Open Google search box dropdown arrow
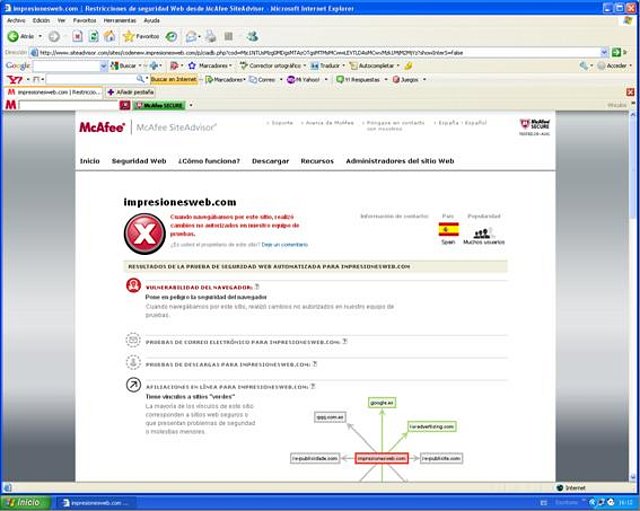The height and width of the screenshot is (511, 640). tap(104, 66)
